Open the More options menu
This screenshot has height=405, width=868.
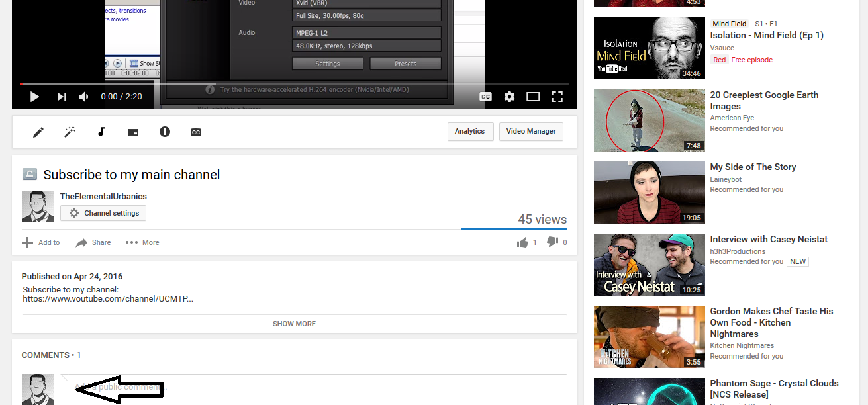click(142, 242)
